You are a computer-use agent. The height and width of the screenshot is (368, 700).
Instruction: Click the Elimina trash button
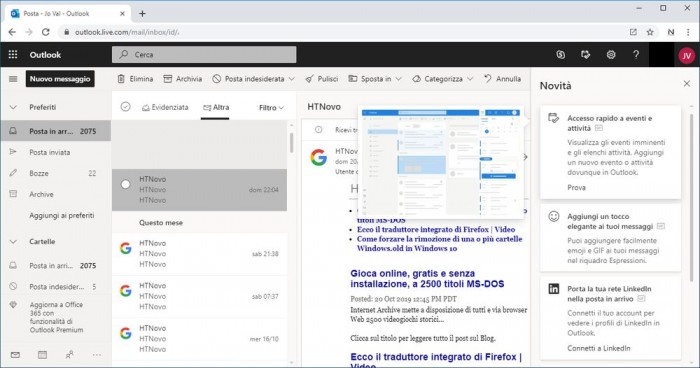[135, 79]
